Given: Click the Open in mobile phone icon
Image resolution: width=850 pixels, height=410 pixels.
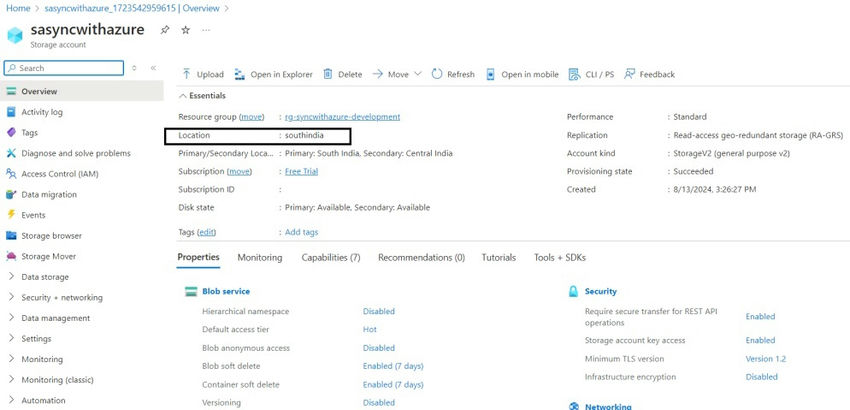Looking at the screenshot, I should [x=491, y=74].
